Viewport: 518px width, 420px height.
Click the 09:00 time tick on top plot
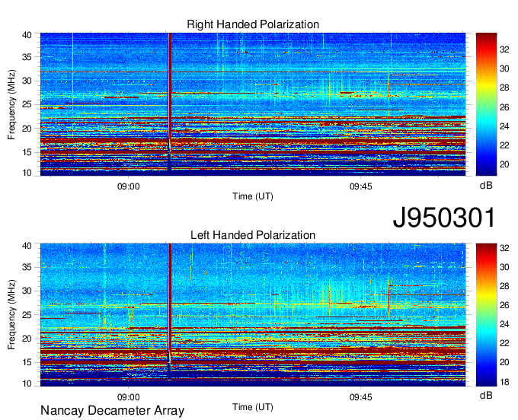(x=129, y=186)
